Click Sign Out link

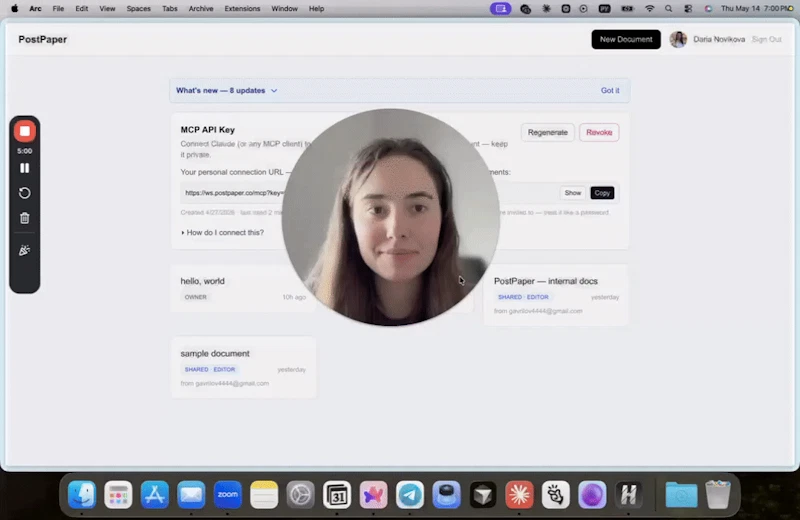[x=766, y=39]
